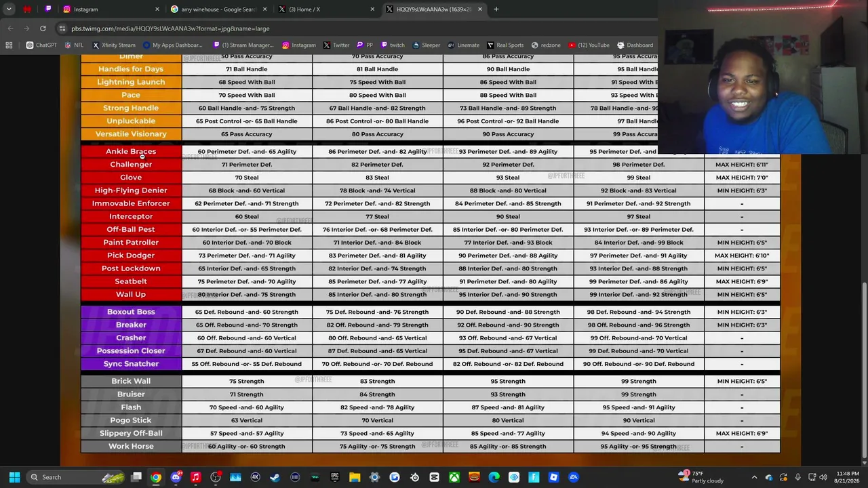
Task: Click the Lightning Launch badge label
Action: [x=131, y=82]
